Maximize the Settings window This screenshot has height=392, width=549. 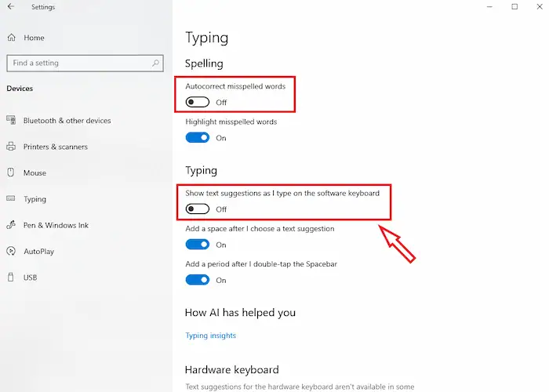point(514,7)
